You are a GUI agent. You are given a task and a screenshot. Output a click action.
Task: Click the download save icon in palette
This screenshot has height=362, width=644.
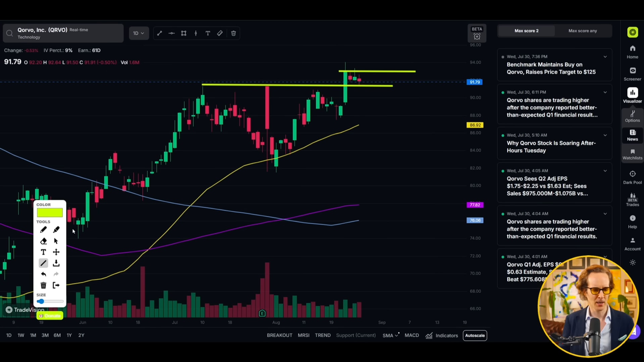click(x=56, y=263)
